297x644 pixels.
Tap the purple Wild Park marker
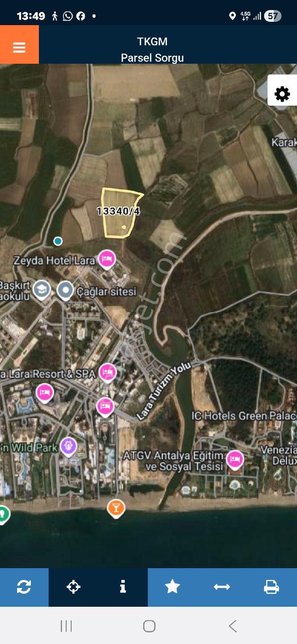69,447
